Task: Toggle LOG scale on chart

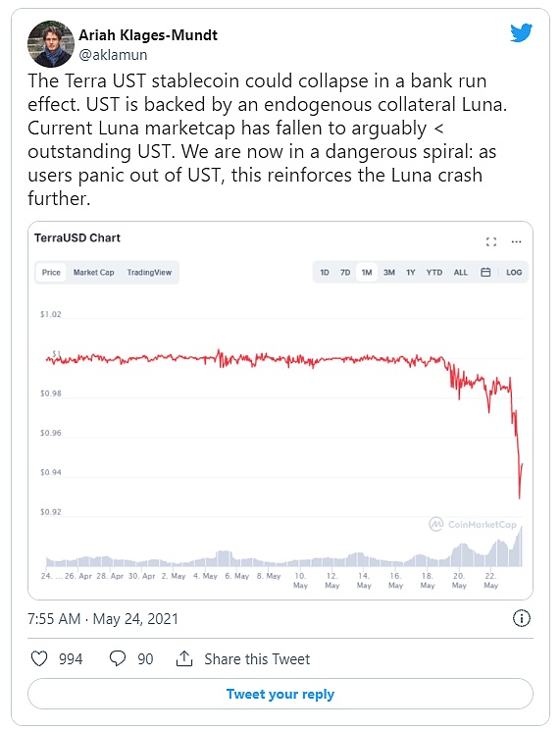Action: tap(514, 272)
